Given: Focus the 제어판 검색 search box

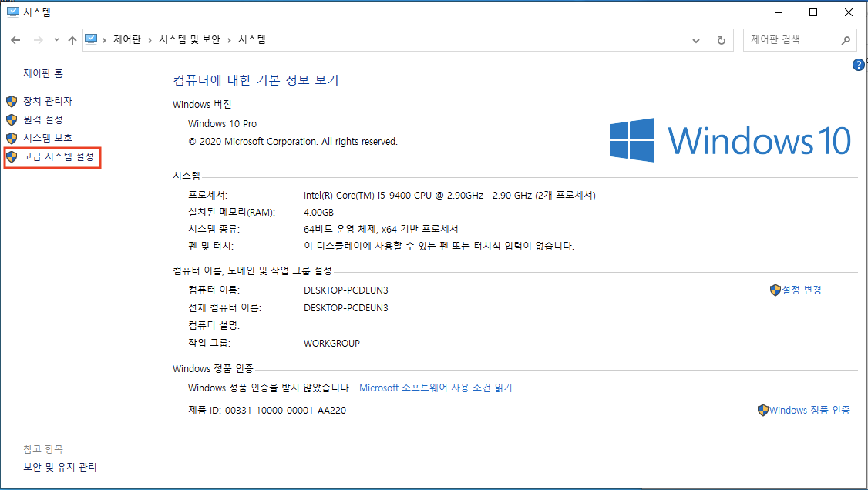Looking at the screenshot, I should click(799, 40).
